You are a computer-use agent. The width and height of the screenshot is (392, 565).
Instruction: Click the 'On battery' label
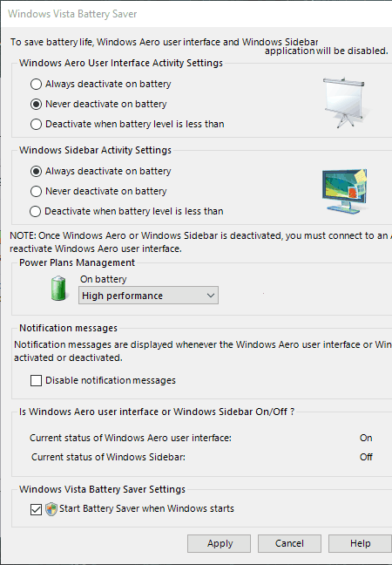(104, 279)
